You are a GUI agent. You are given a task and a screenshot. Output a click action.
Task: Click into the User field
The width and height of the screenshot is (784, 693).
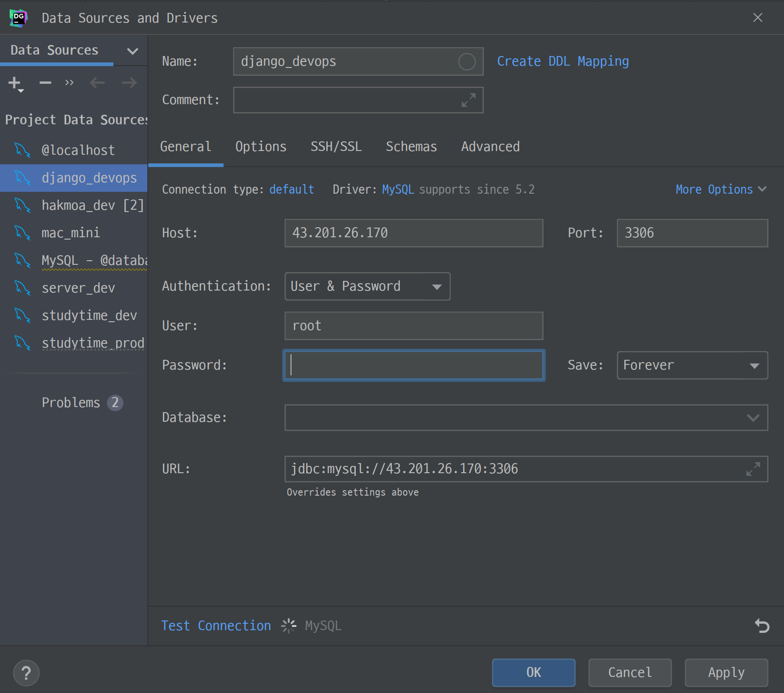pyautogui.click(x=414, y=326)
